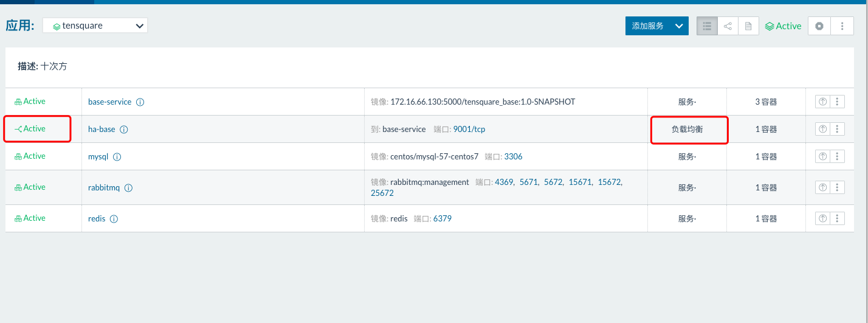Click centos/mysql-57-centos7 image text
868x323 pixels.
(434, 156)
